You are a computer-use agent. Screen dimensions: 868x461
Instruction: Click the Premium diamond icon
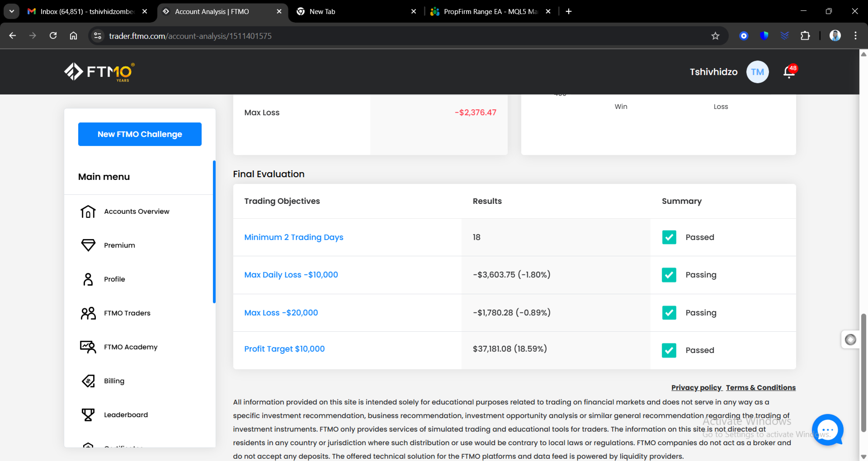[x=88, y=245]
